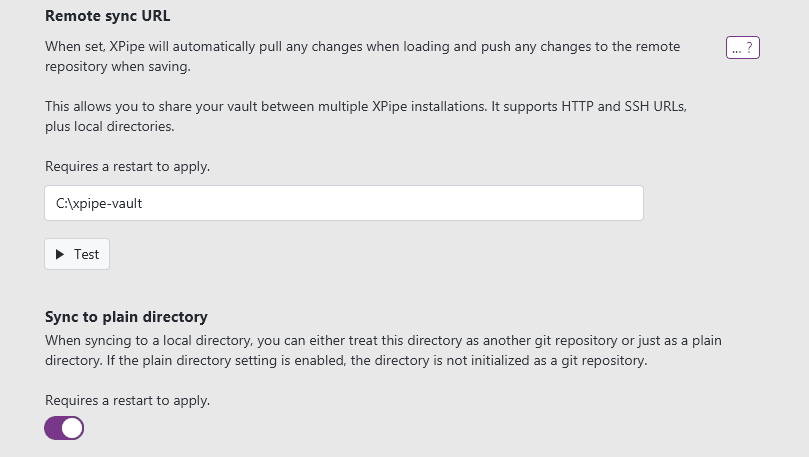Click the question mark in the help button

[750, 48]
